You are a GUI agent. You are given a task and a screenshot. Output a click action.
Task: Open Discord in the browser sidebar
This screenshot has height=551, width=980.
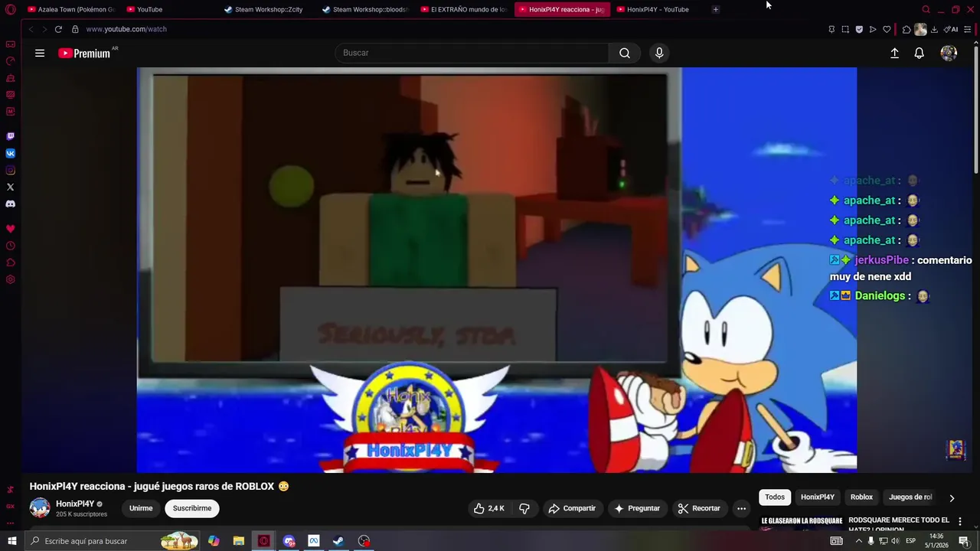(x=10, y=204)
